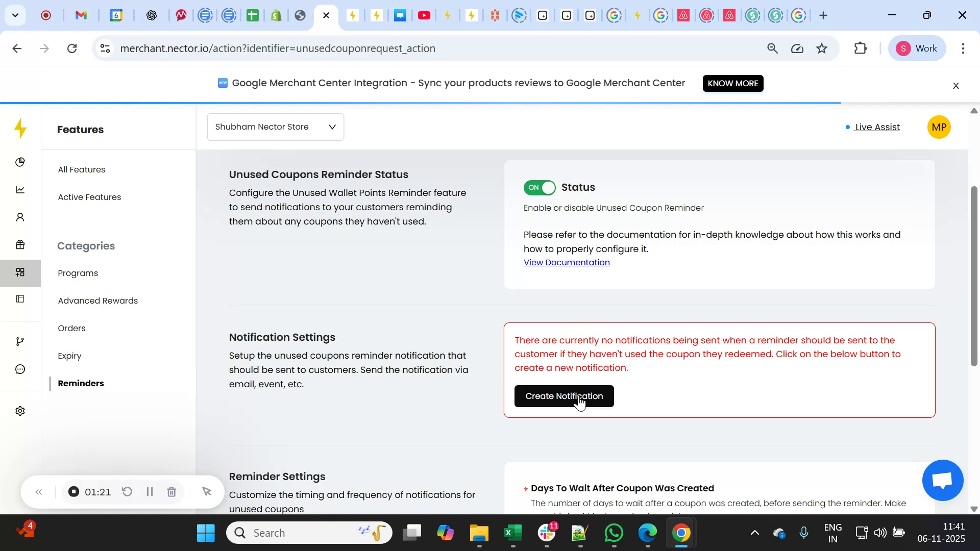This screenshot has height=551, width=980.
Task: Click the KNOW MORE banner button
Action: tap(732, 83)
